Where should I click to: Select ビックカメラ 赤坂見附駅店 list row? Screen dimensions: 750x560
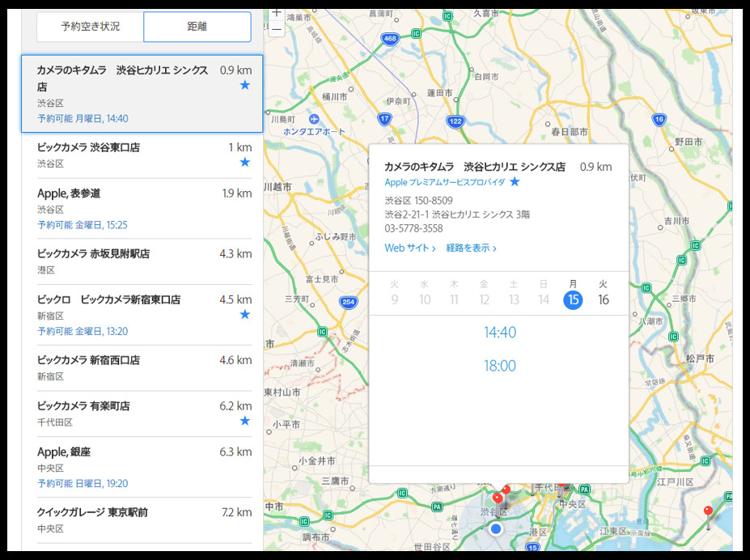(145, 261)
